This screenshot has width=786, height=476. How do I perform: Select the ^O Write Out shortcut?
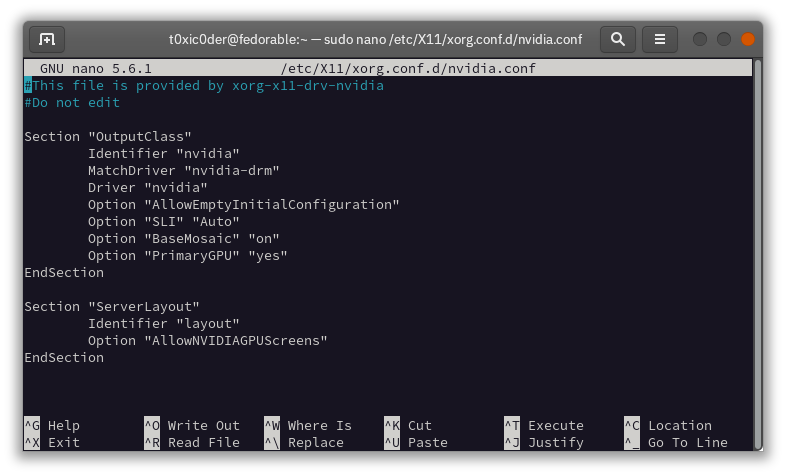pos(191,425)
